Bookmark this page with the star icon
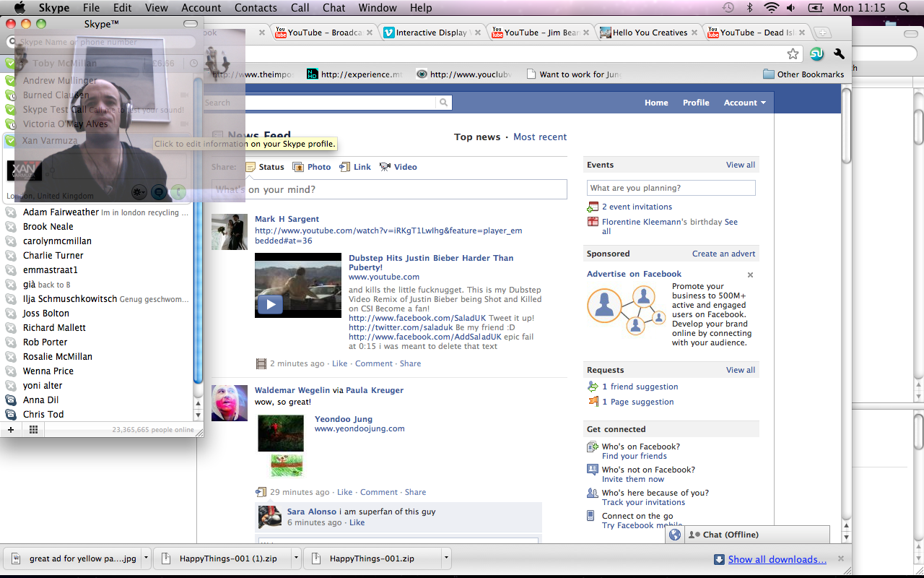Image resolution: width=924 pixels, height=578 pixels. click(793, 54)
